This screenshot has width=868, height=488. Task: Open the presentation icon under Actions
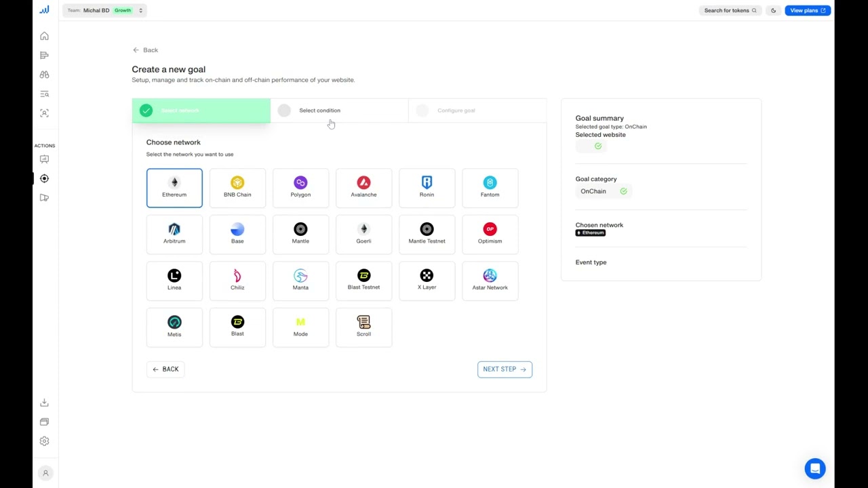[44, 159]
